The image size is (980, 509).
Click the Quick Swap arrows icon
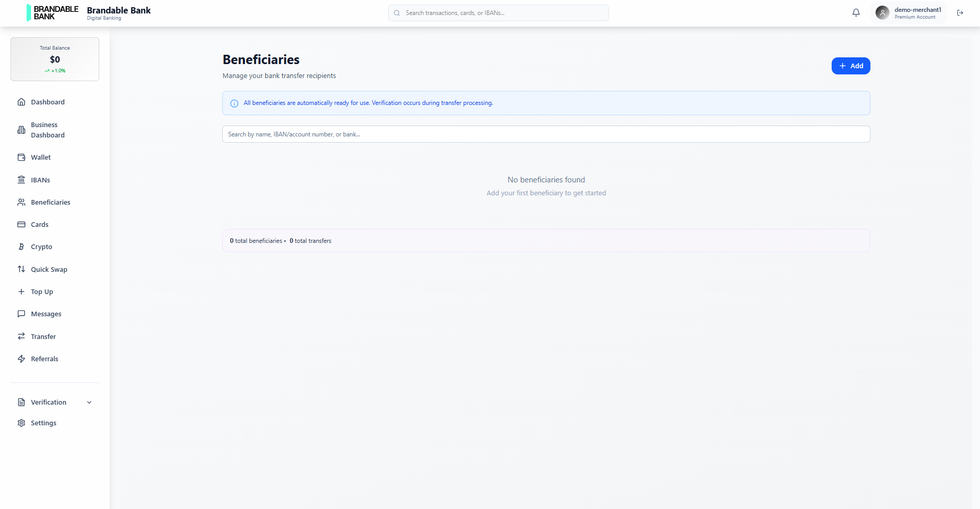(x=21, y=269)
